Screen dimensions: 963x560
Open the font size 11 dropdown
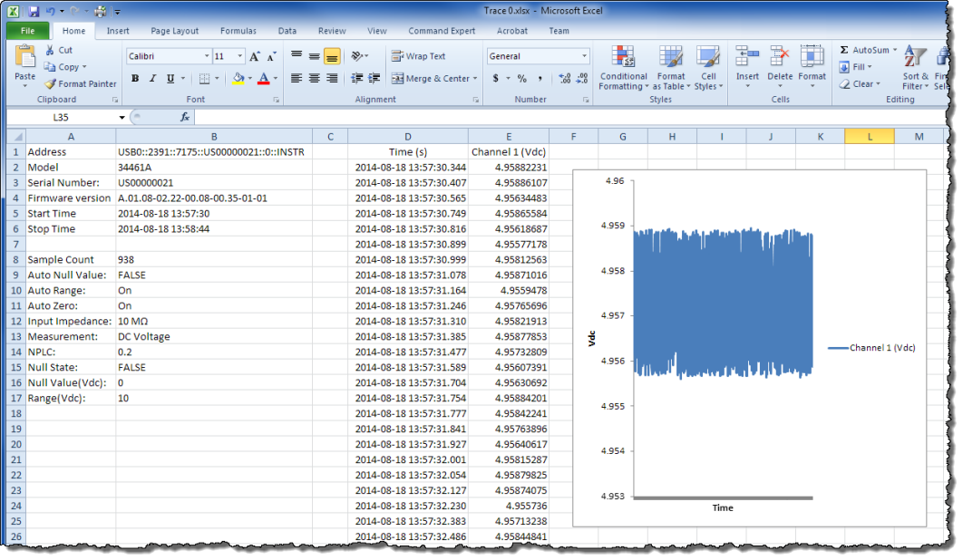239,56
